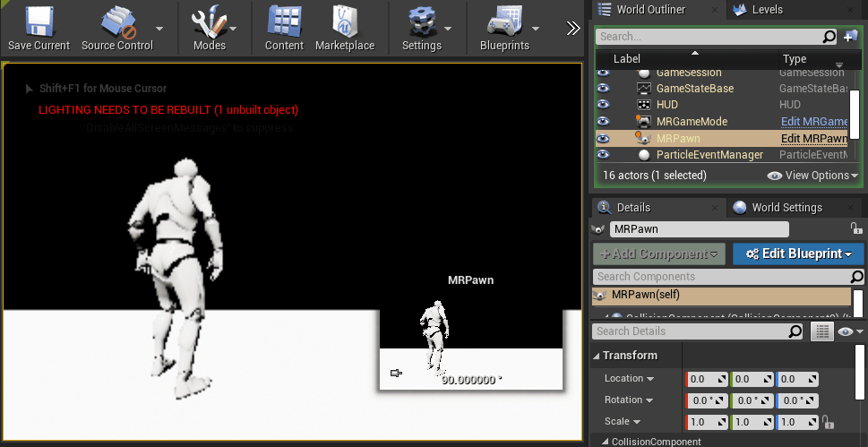868x447 pixels.
Task: Collapse the Transform section
Action: coord(597,356)
